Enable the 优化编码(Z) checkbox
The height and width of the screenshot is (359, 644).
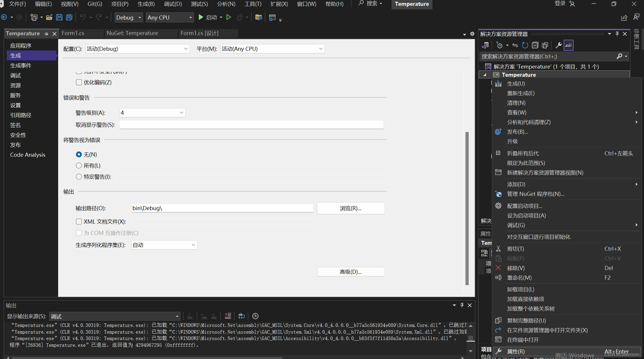79,82
